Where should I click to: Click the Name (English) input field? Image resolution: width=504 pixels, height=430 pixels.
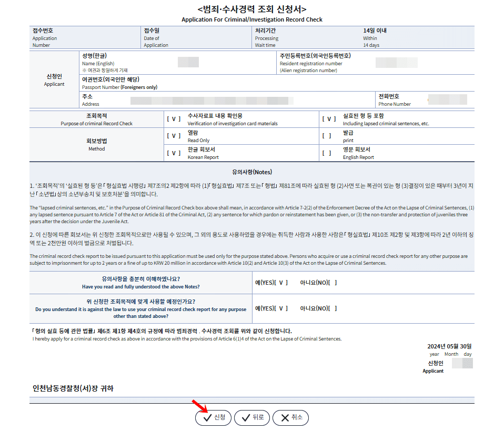coord(189,62)
